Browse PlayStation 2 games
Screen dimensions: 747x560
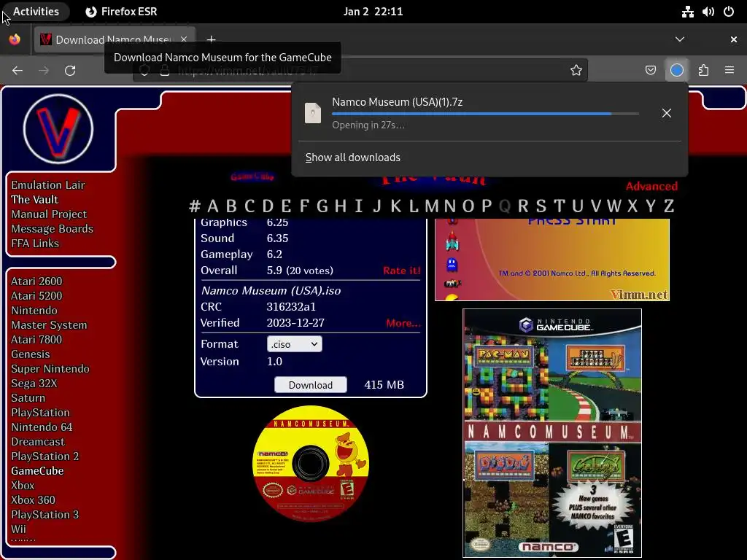[44, 456]
